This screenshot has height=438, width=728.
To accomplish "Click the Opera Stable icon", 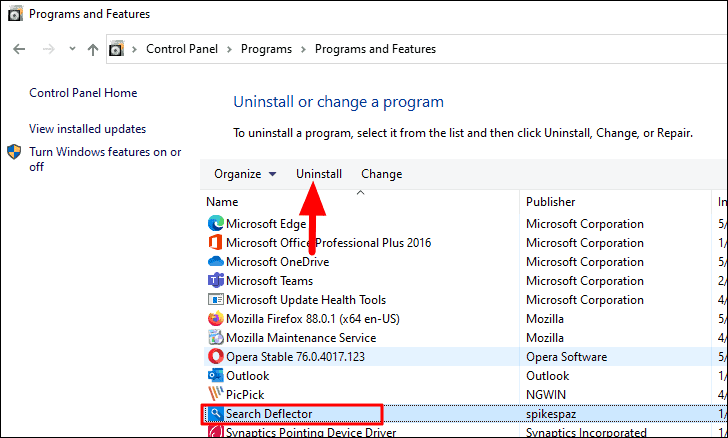I will coord(215,356).
